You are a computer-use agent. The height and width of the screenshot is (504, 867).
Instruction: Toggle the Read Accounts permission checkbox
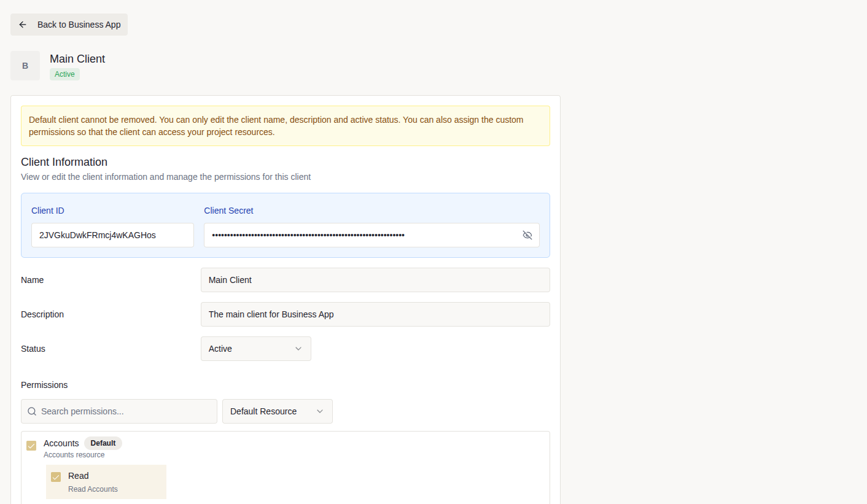point(56,477)
